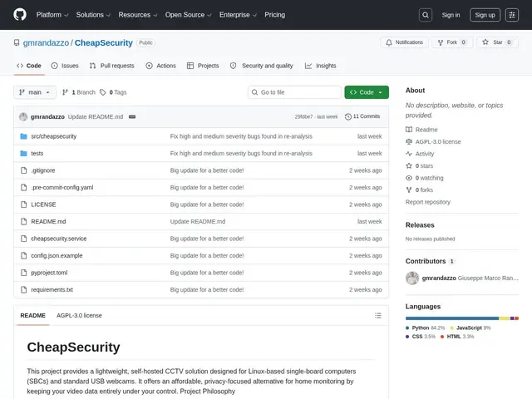Open the contributor avatar thumbnail for gmrandazzo
Viewport: 532px width, 399px height.
click(x=412, y=278)
